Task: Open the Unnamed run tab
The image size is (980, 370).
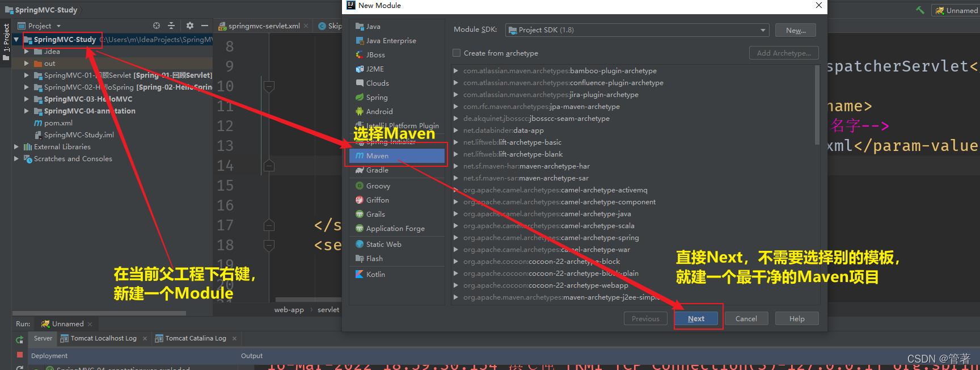Action: 67,324
